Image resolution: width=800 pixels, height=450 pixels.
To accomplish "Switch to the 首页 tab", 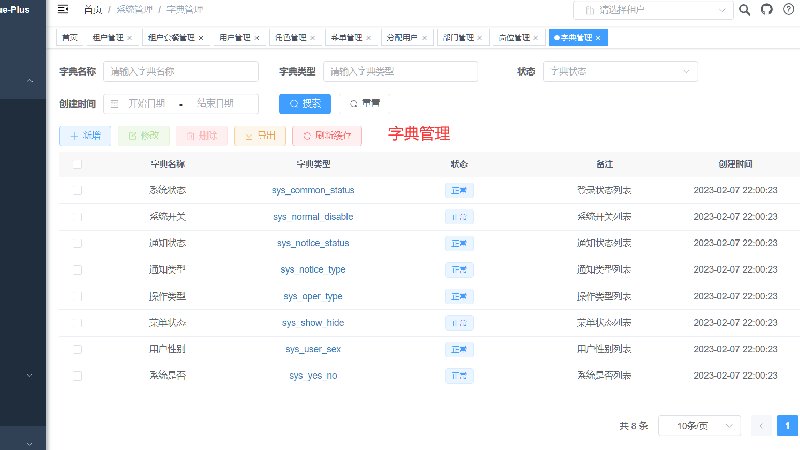I will coord(70,38).
